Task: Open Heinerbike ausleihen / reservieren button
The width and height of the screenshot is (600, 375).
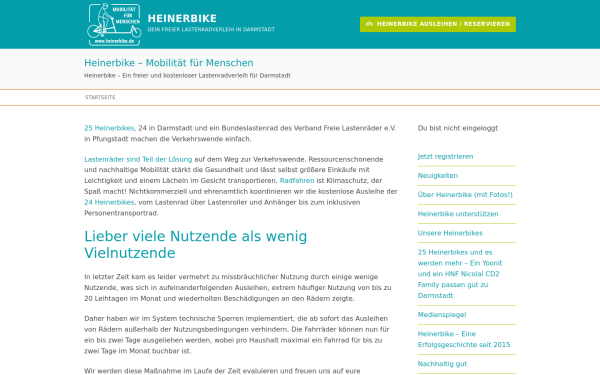Action: tap(438, 24)
